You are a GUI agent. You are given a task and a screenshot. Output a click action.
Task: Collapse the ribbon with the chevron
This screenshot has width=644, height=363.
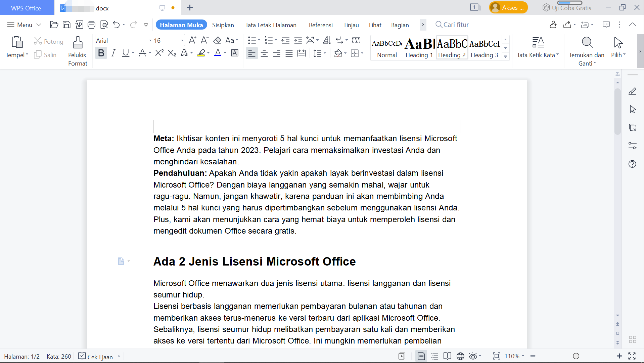(633, 25)
